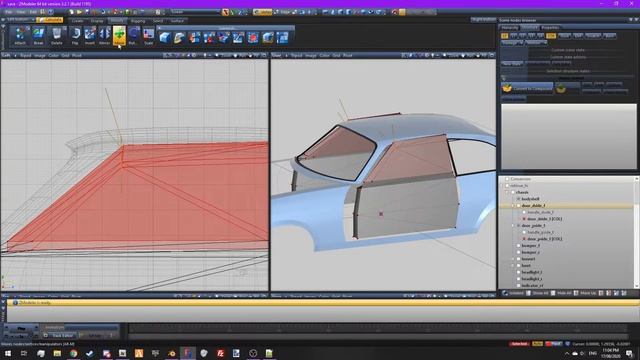Toggle the bumper_f node checkbox

(518, 246)
